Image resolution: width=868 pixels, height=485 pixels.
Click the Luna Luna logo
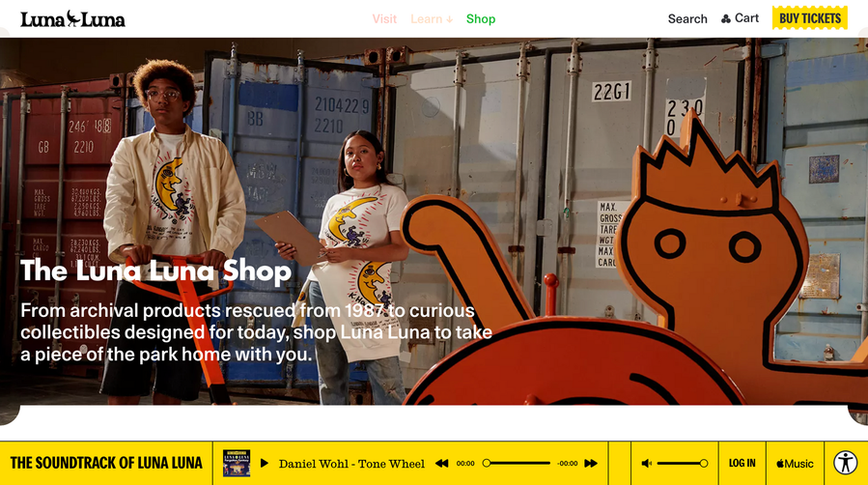click(x=72, y=18)
